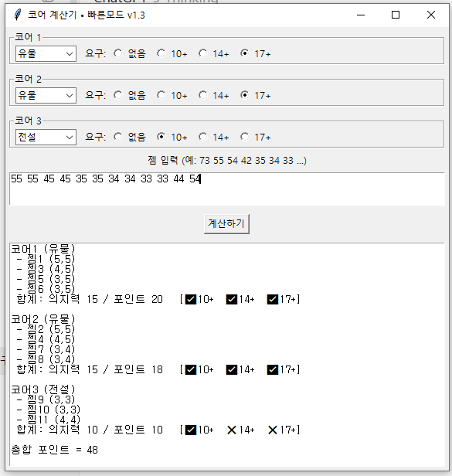Image resolution: width=452 pixels, height=476 pixels.
Task: Select 10+ requirement for 코어 1
Action: click(172, 54)
